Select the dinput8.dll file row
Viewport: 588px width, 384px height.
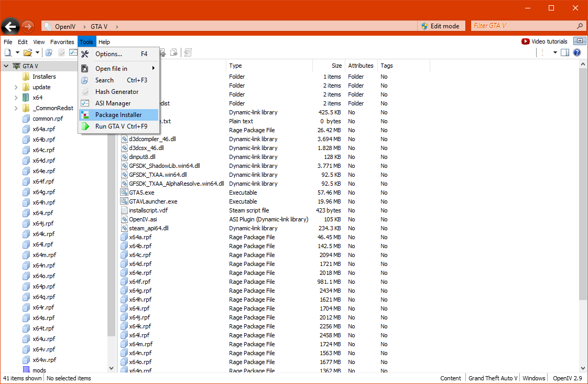[x=142, y=157]
